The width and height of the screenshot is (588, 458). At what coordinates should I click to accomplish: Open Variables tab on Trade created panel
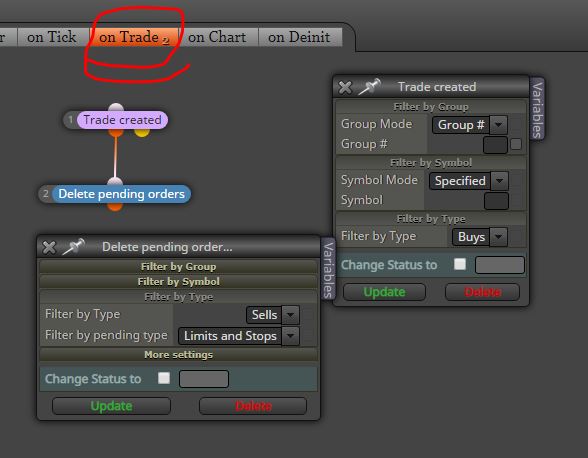(537, 110)
